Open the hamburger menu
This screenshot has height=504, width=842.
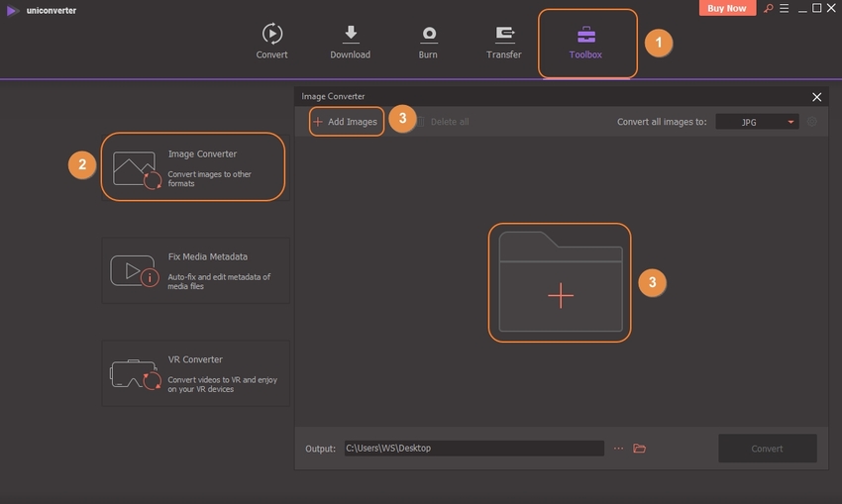785,8
